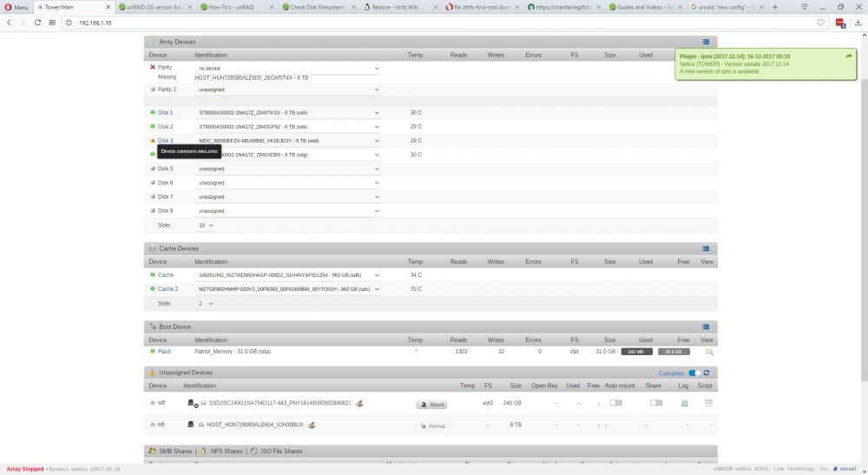This screenshot has height=475, width=868.
Task: Open the Disk 5 unassigned dropdown
Action: point(288,168)
